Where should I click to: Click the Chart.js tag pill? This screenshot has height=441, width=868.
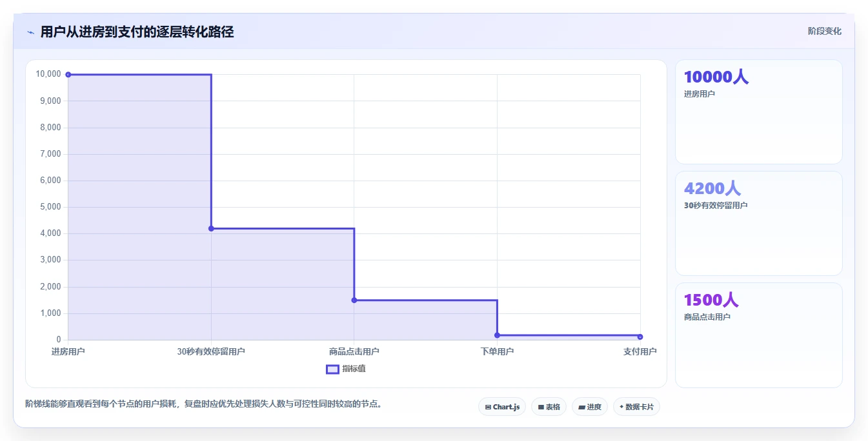click(x=502, y=407)
